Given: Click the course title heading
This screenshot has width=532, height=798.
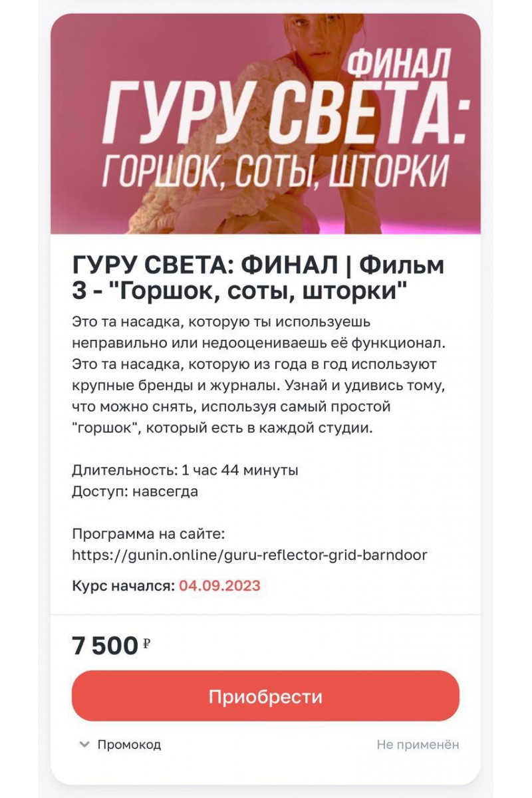Looking at the screenshot, I should [x=258, y=278].
